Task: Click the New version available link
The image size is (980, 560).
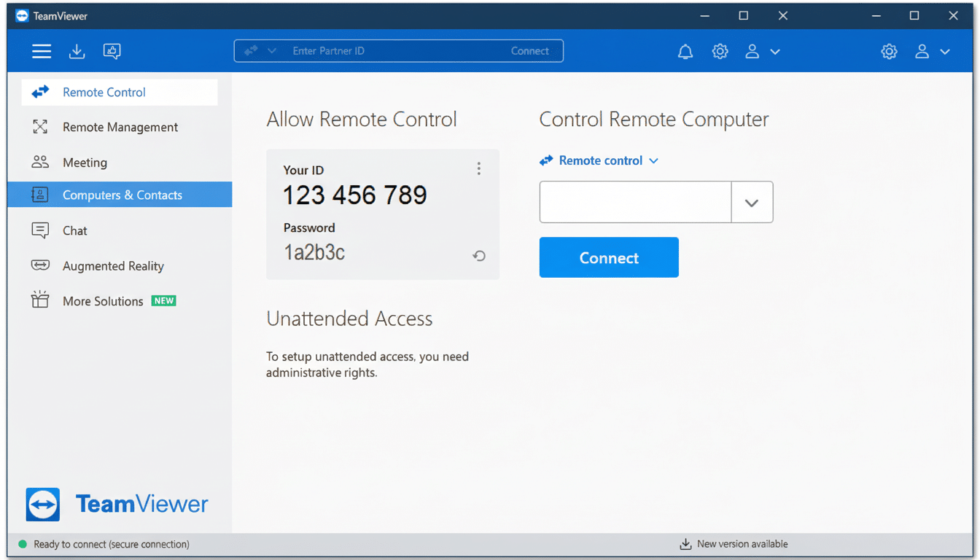Action: (742, 543)
